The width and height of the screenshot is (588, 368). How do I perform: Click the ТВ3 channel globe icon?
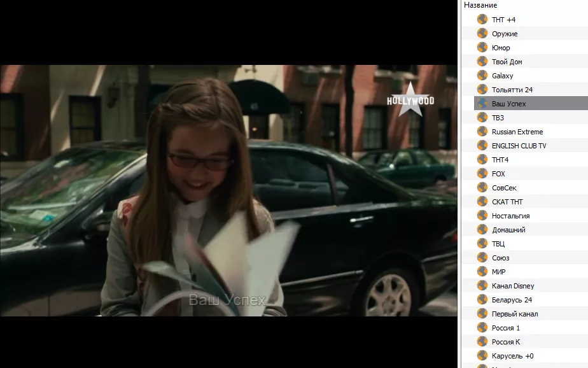pyautogui.click(x=482, y=117)
